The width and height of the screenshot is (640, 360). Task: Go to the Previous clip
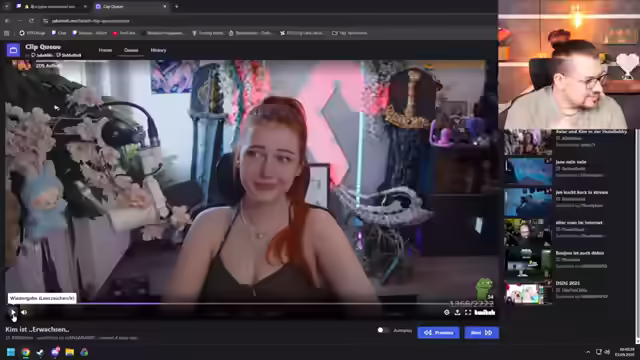tap(438, 333)
